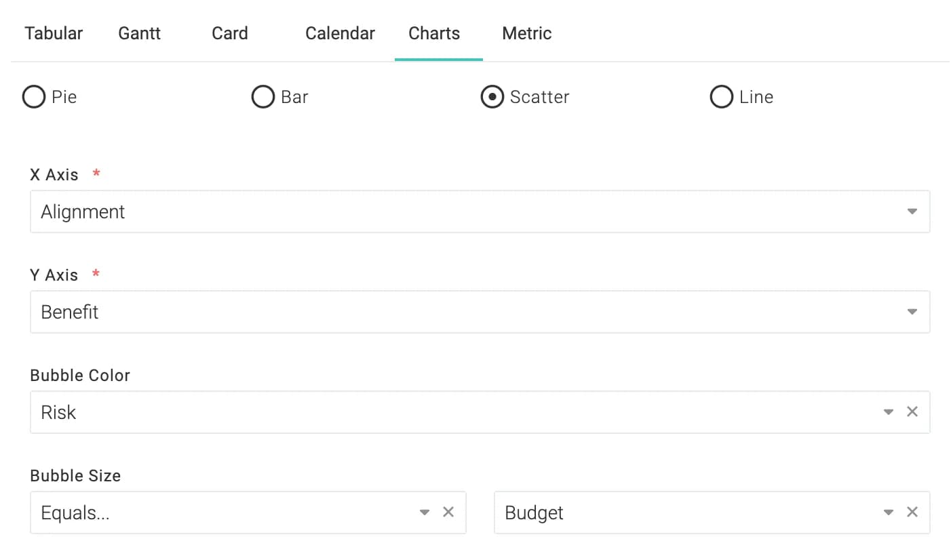Open the Card tab
This screenshot has height=560, width=951.
click(230, 33)
